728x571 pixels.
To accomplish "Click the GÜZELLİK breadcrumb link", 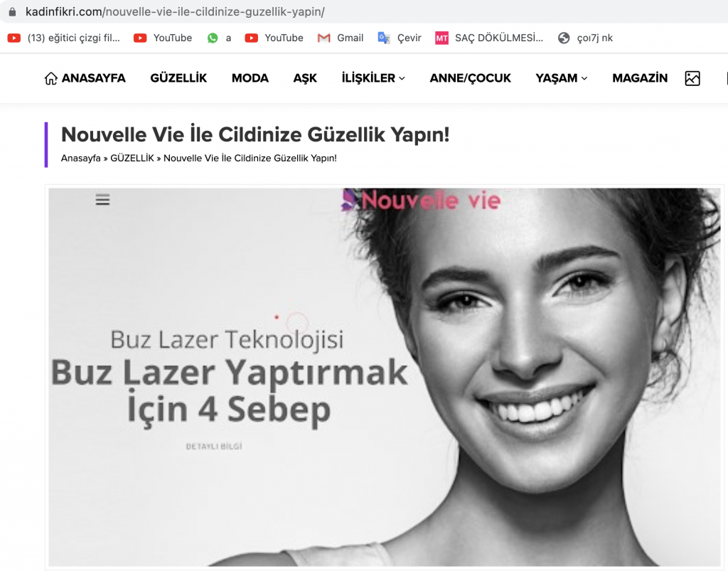I will tap(132, 159).
